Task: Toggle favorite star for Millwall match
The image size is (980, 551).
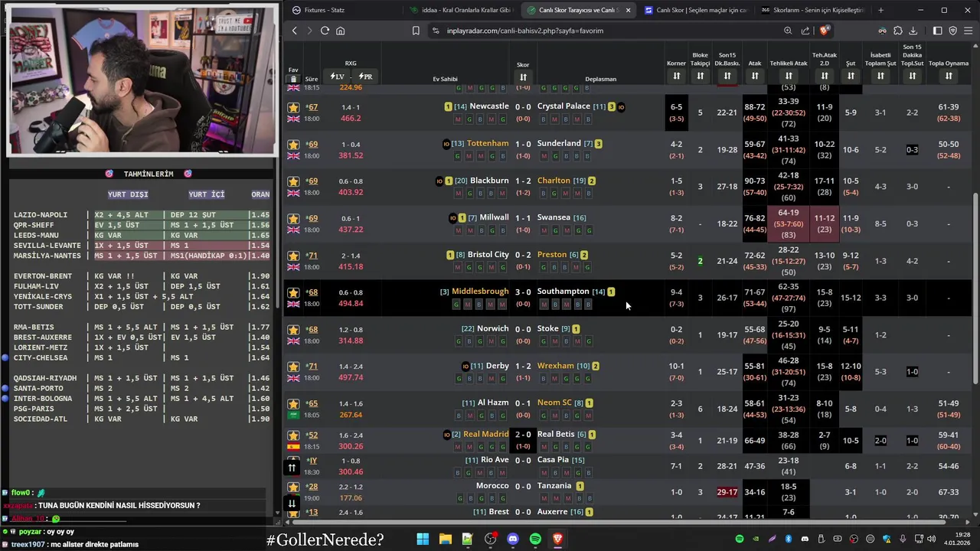Action: point(293,219)
